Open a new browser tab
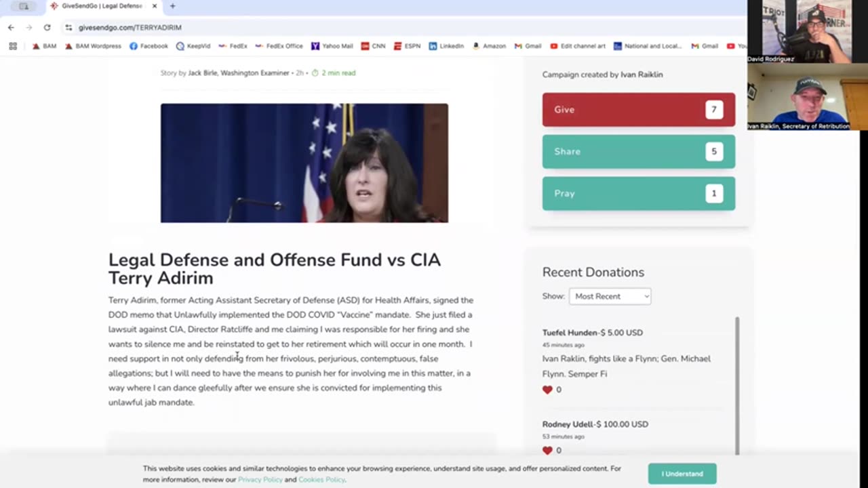The image size is (868, 488). pos(172,6)
